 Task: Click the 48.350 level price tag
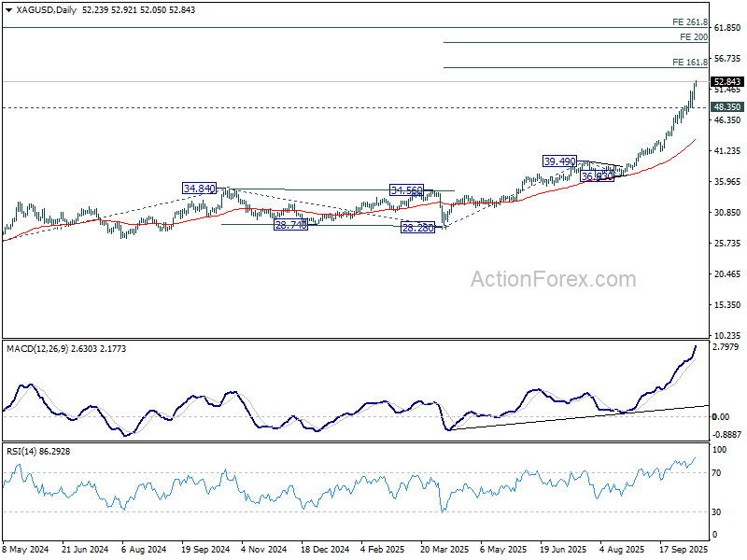click(726, 107)
